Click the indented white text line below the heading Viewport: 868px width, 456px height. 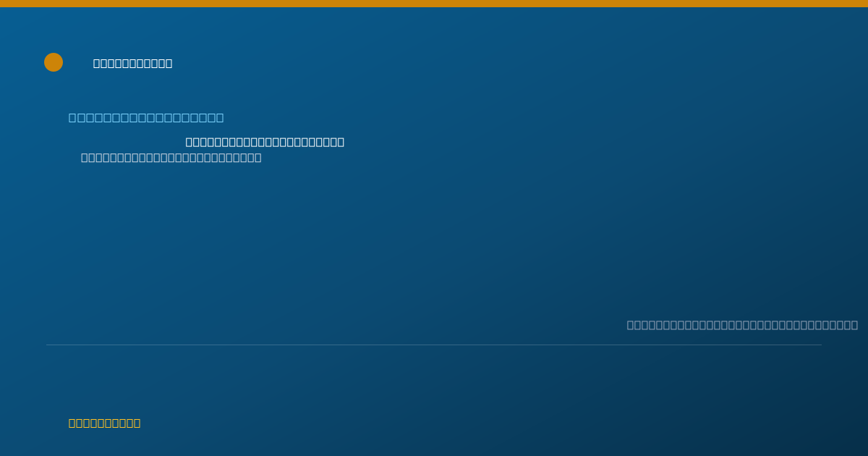tap(265, 142)
